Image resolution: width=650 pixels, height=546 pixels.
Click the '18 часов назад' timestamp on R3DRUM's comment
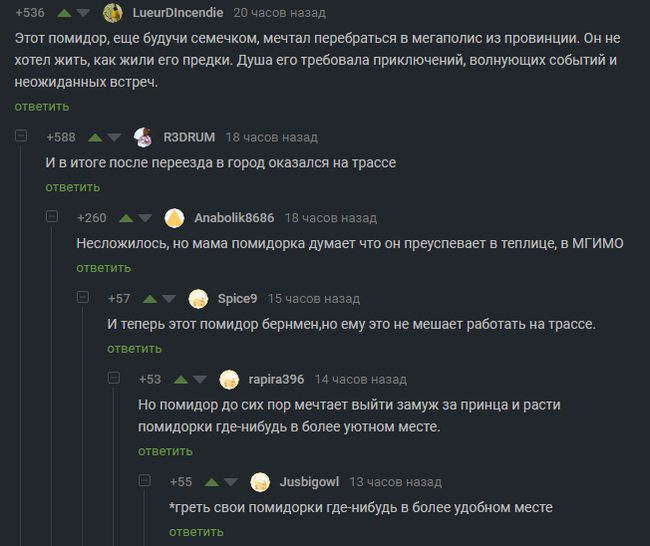click(x=271, y=137)
